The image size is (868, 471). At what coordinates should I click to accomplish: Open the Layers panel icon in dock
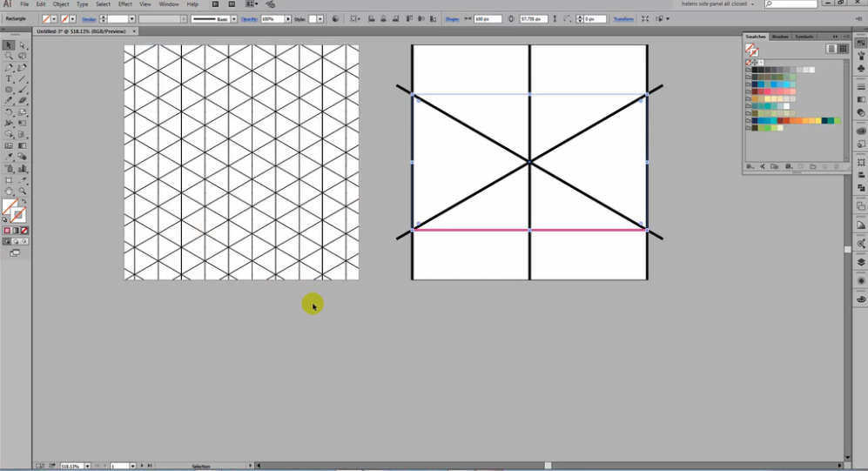[x=861, y=262]
